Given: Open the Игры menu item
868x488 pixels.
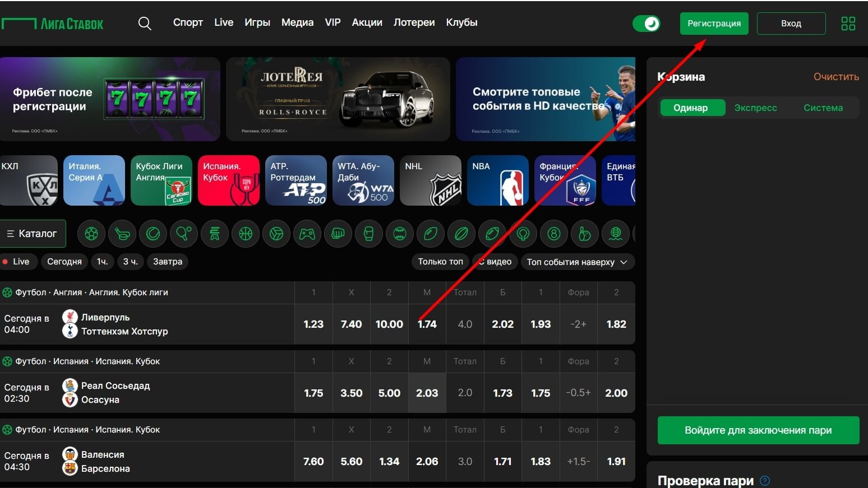Looking at the screenshot, I should click(x=257, y=22).
